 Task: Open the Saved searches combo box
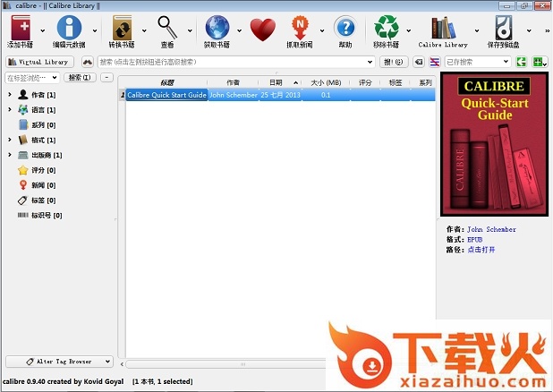click(x=478, y=62)
